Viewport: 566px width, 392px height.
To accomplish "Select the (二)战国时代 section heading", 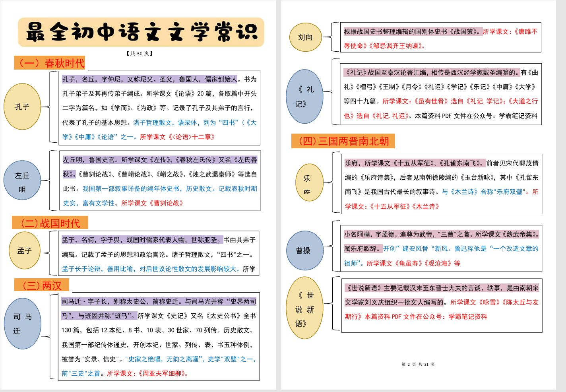I will pos(50,223).
